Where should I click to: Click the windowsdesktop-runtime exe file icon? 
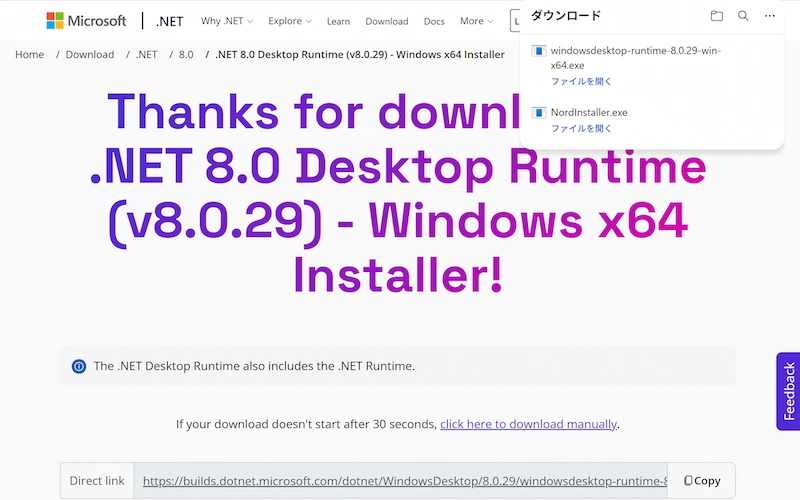click(539, 51)
